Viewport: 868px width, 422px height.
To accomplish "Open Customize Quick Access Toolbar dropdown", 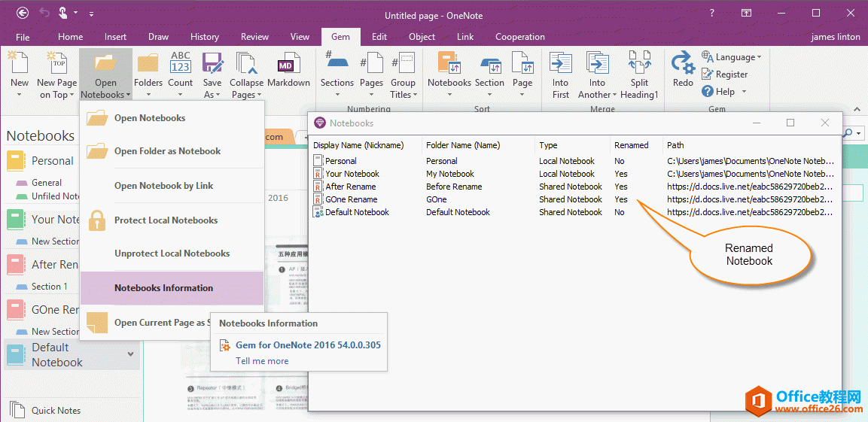I will [x=91, y=13].
